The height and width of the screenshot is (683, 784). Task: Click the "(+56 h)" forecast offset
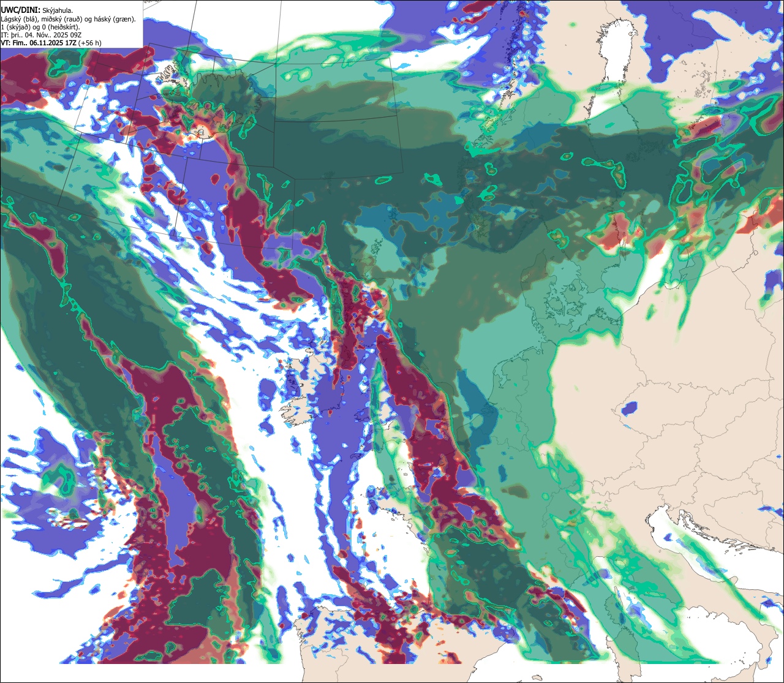89,43
